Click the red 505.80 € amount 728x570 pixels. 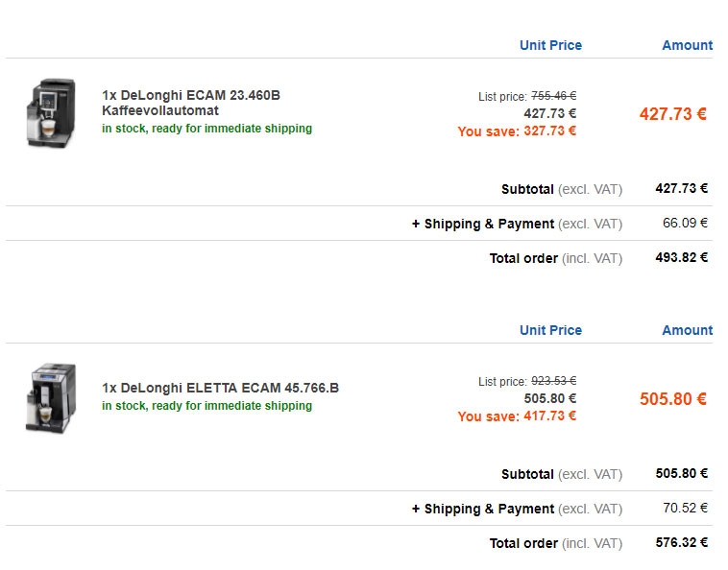click(672, 399)
